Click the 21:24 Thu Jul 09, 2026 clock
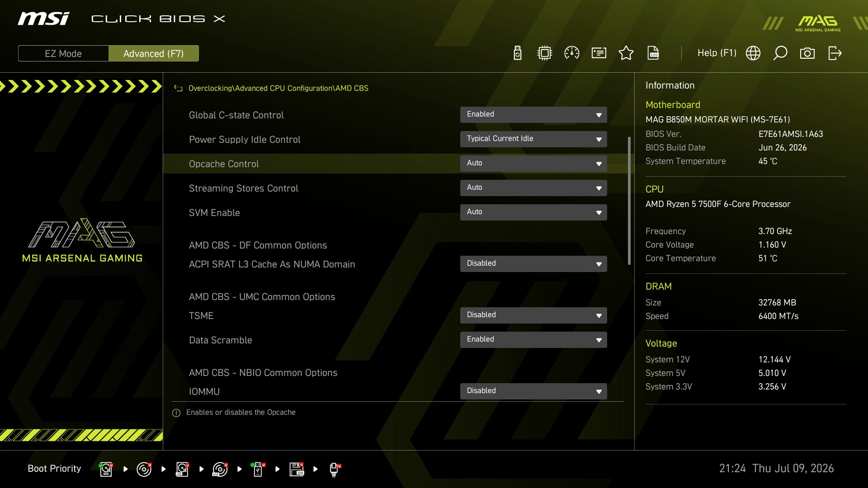This screenshot has width=868, height=488. pos(776,469)
